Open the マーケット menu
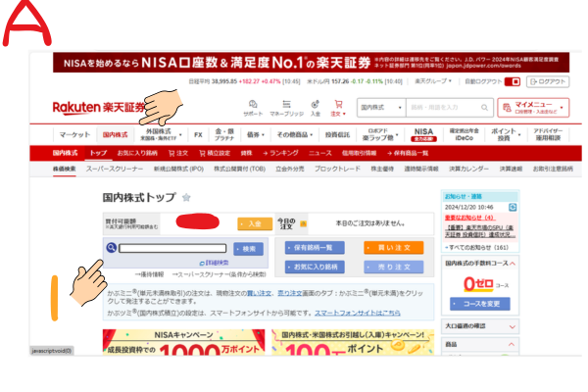 tap(74, 134)
